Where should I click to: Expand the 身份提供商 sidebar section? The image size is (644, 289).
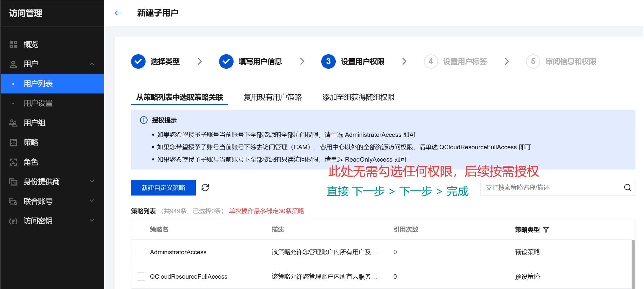[92, 181]
